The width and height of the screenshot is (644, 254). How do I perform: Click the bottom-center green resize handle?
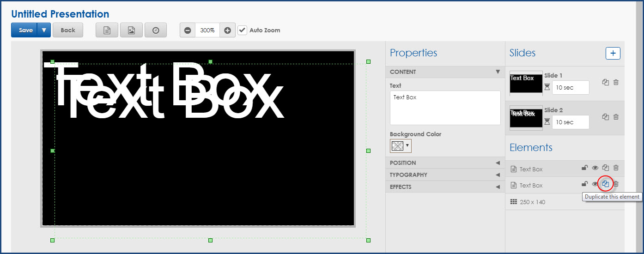point(210,240)
